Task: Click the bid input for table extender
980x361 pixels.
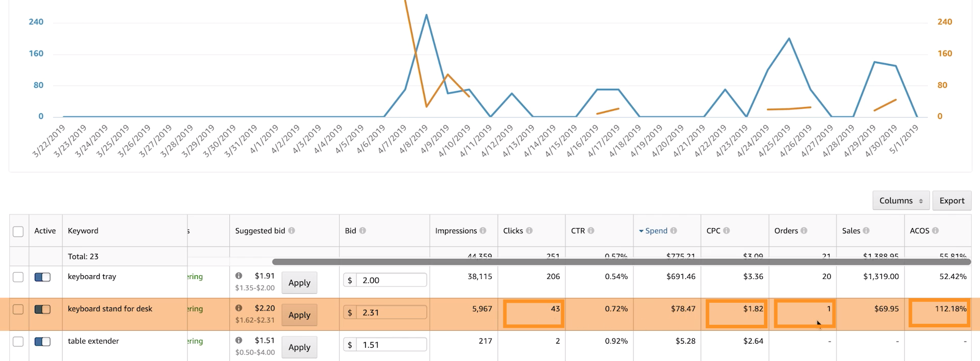Action: pyautogui.click(x=391, y=345)
